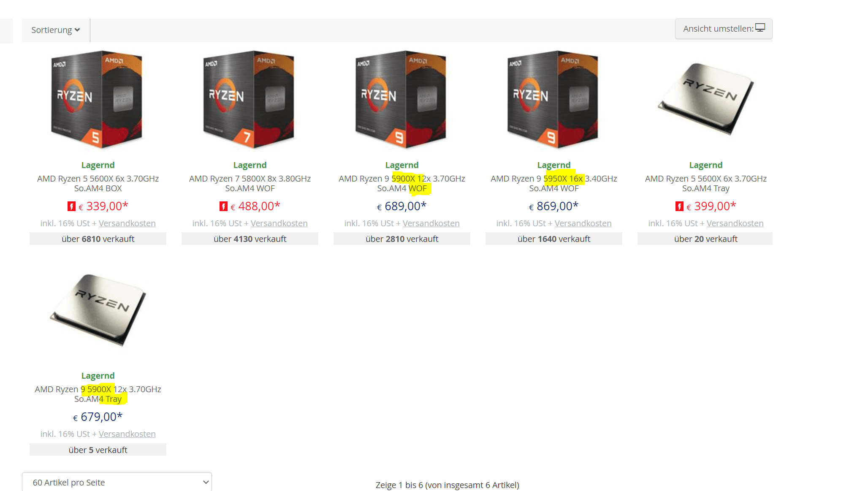Click the red flash icon beside 339,00 price

(71, 206)
